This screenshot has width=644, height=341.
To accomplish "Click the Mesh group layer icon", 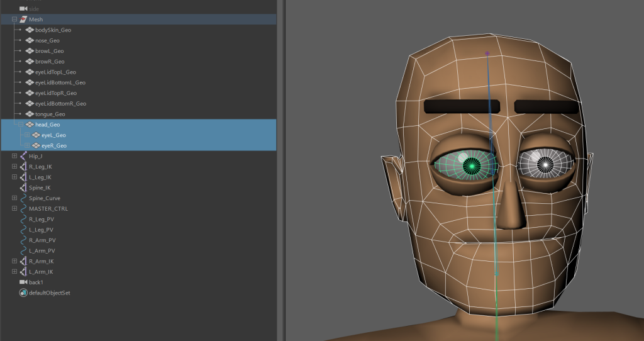I will click(23, 20).
